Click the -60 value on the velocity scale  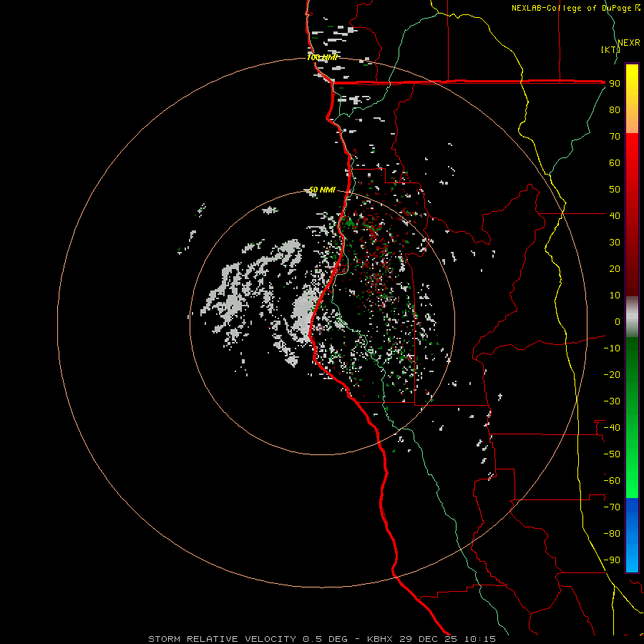tap(612, 481)
